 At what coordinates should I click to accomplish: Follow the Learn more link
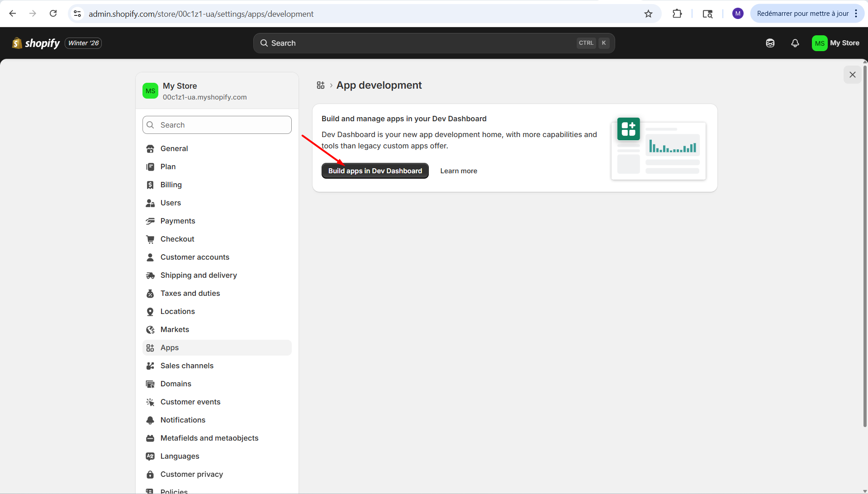coord(459,171)
